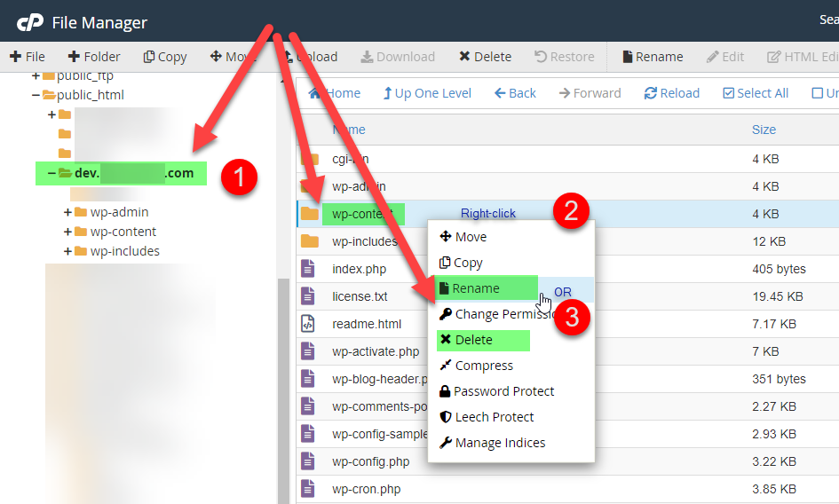839x504 pixels.
Task: Reload the file listing
Action: 671,93
